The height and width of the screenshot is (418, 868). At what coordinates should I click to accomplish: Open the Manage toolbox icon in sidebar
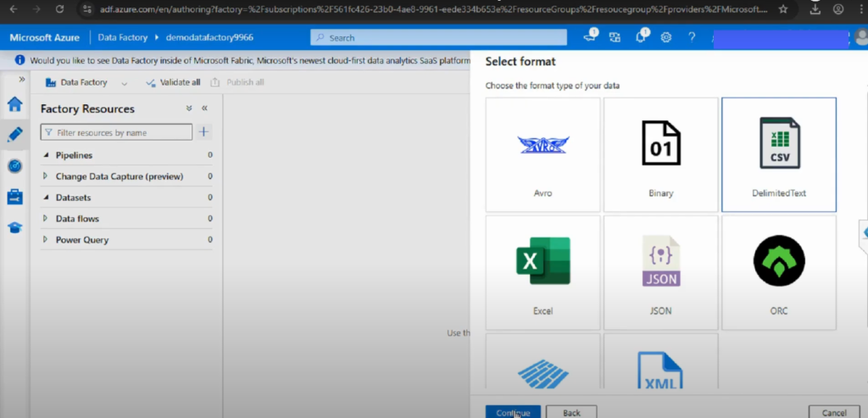[x=15, y=197]
